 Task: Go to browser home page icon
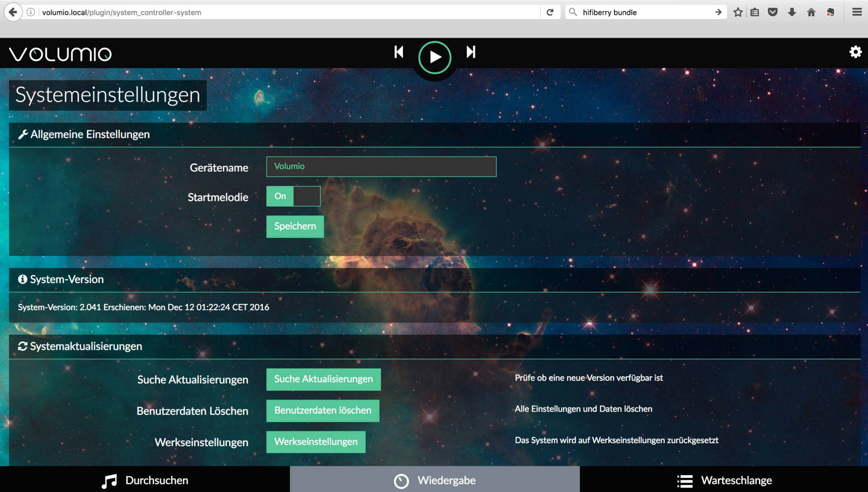[811, 12]
